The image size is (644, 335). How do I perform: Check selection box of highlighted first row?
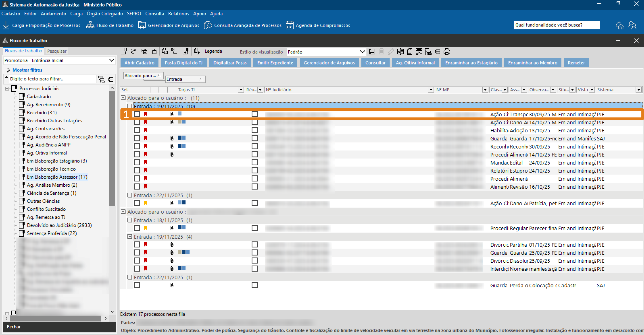pyautogui.click(x=137, y=114)
